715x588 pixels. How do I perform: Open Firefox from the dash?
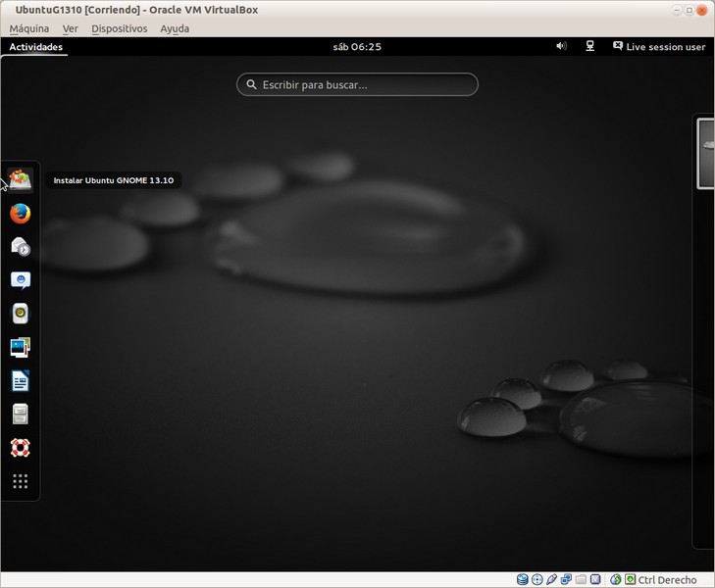pyautogui.click(x=21, y=213)
